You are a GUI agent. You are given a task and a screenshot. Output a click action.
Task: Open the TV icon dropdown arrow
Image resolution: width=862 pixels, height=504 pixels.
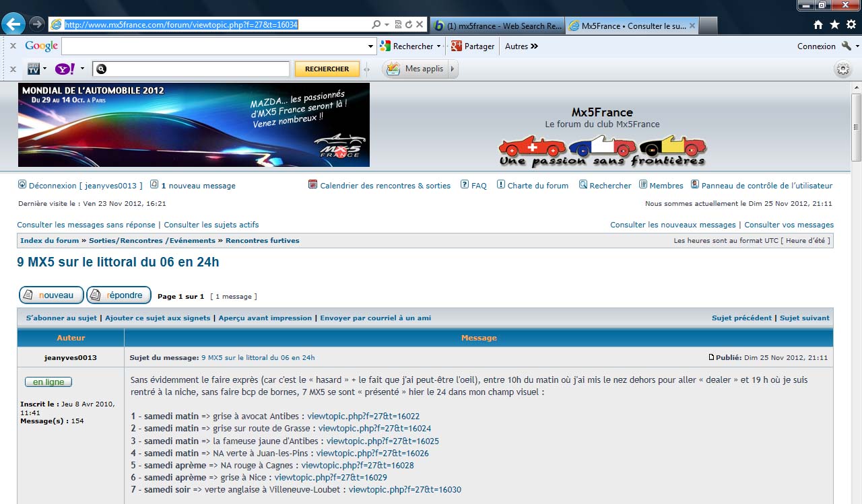[x=44, y=69]
